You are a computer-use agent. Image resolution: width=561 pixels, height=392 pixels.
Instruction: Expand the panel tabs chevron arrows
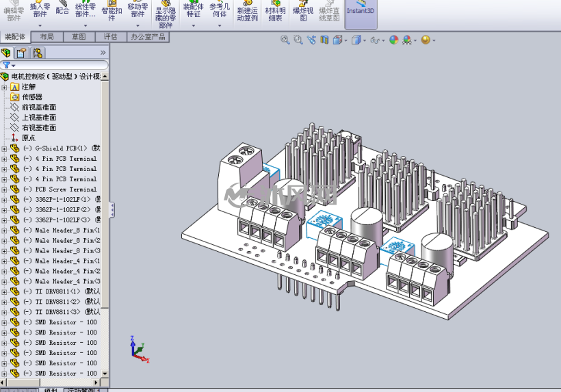pos(103,53)
